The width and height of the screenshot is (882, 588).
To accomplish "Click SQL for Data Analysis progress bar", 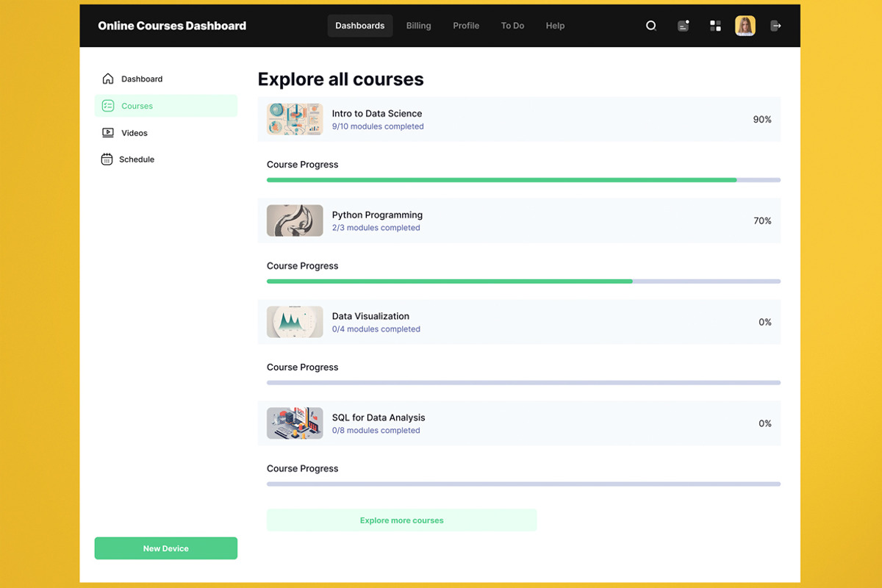I will tap(523, 484).
